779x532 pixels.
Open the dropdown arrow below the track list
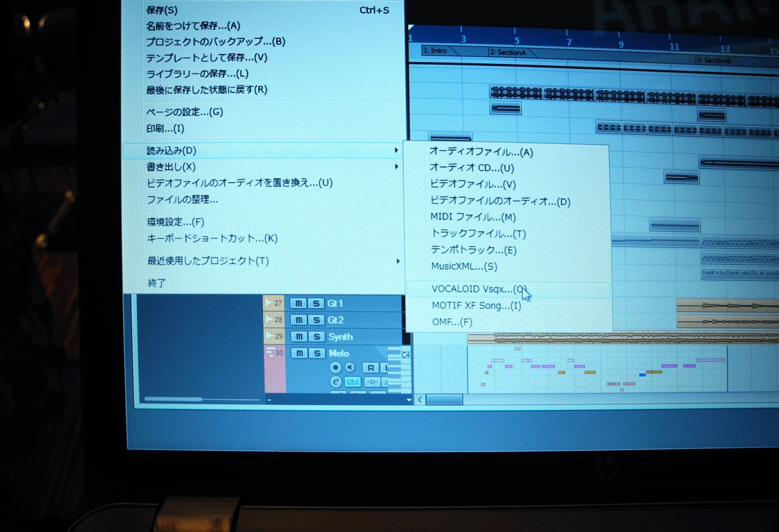point(409,400)
